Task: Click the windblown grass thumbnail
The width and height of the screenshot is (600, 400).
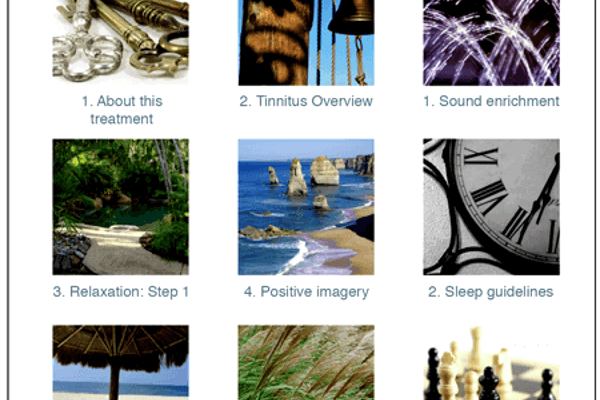Action: point(306,362)
